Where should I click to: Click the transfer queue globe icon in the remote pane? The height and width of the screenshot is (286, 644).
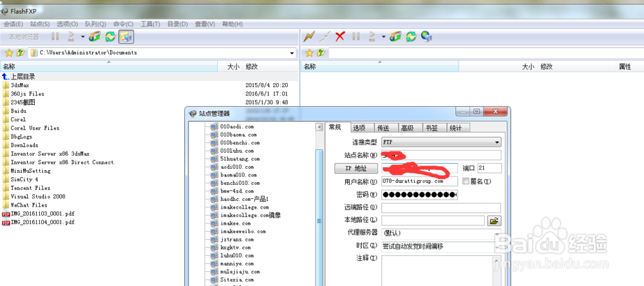point(395,37)
